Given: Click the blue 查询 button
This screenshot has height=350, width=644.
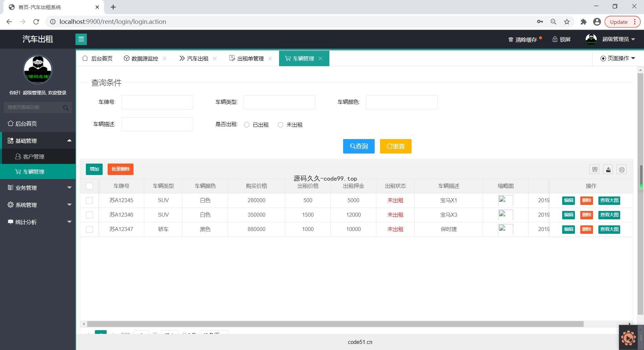Looking at the screenshot, I should [x=359, y=146].
